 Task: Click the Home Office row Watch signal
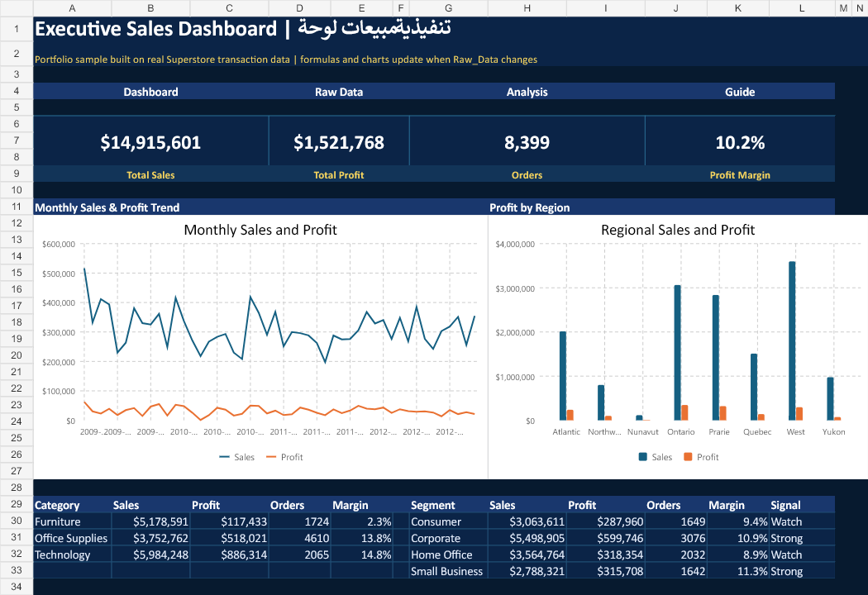[802, 555]
